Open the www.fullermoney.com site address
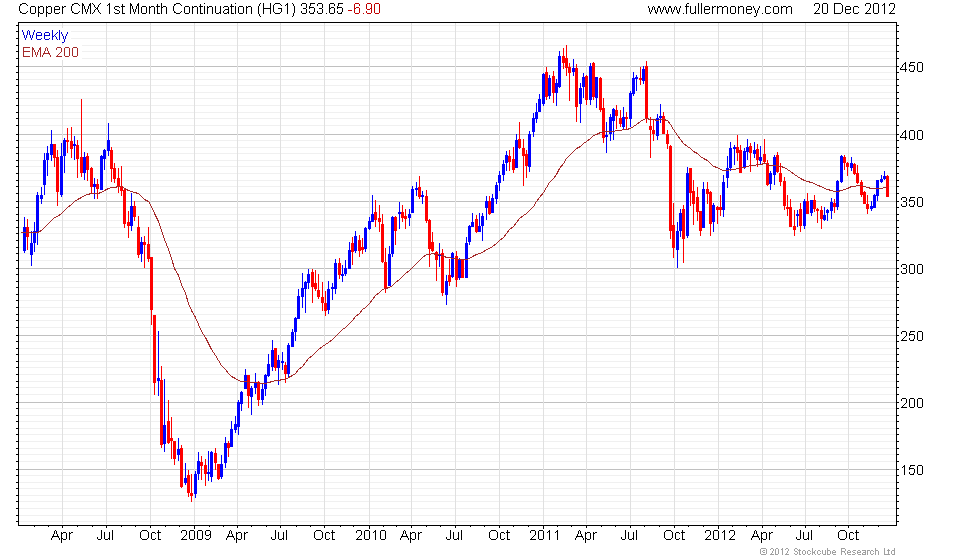The image size is (980, 560). [720, 9]
